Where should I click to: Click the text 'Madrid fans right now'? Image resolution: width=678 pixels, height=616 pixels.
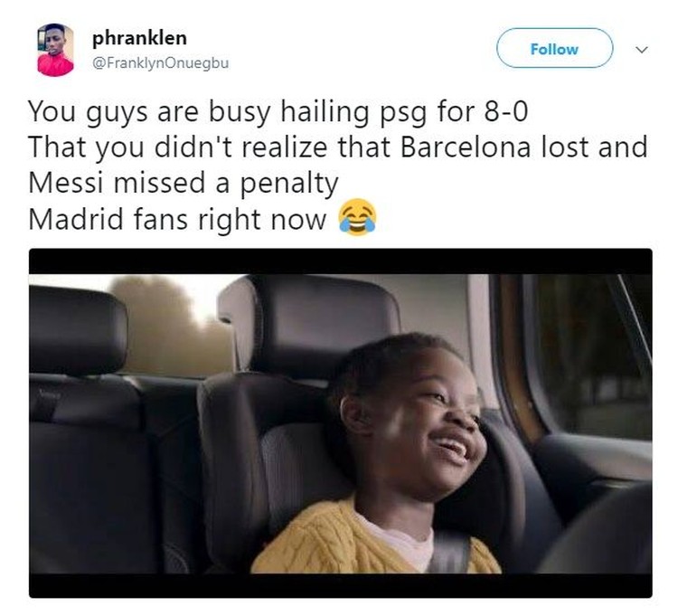[x=177, y=219]
